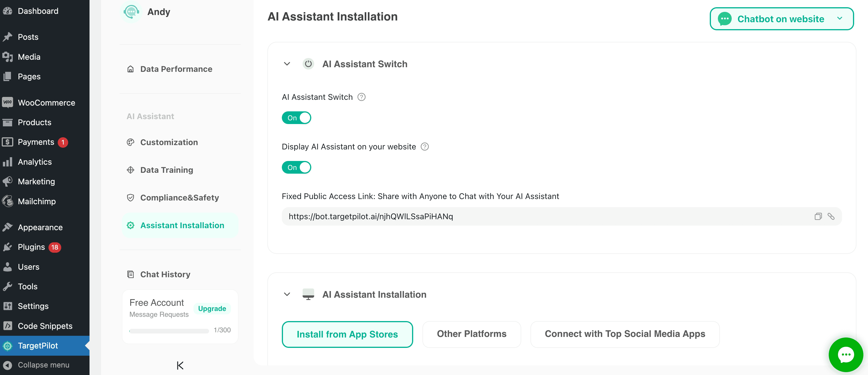Click the Payments dollar icon
Viewport: 868px width, 375px height.
click(8, 142)
